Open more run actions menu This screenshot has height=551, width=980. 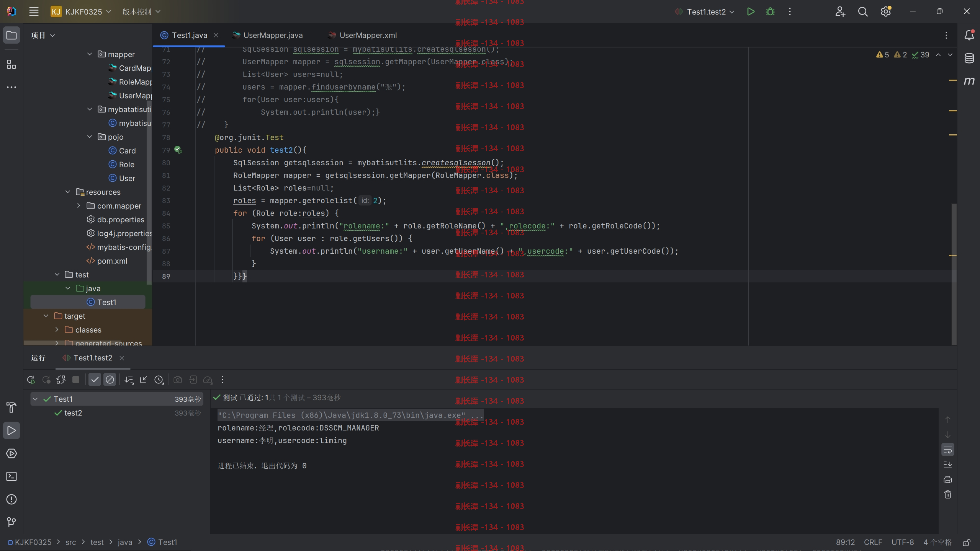click(x=790, y=11)
